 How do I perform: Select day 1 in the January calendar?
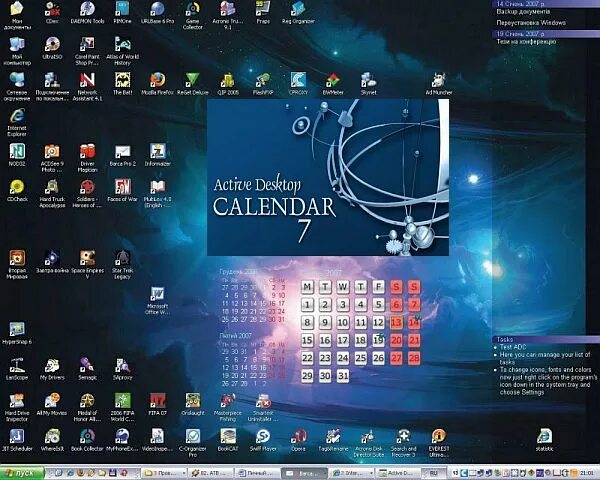click(307, 305)
